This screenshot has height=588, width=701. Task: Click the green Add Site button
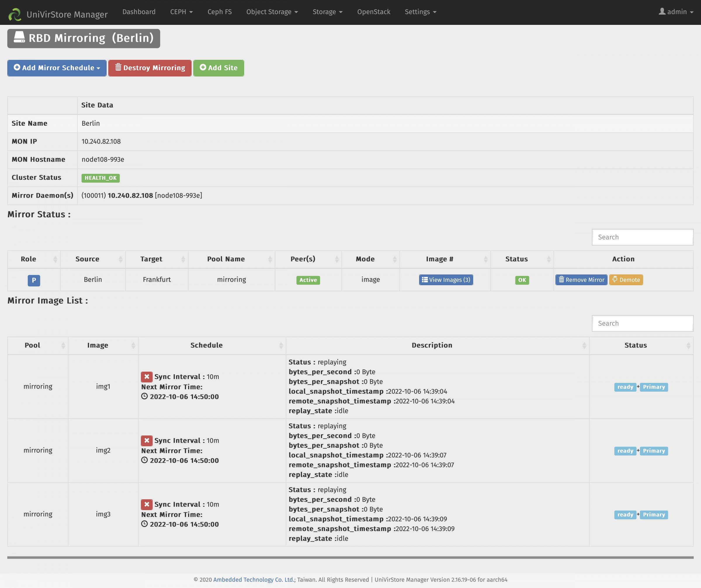tap(218, 68)
